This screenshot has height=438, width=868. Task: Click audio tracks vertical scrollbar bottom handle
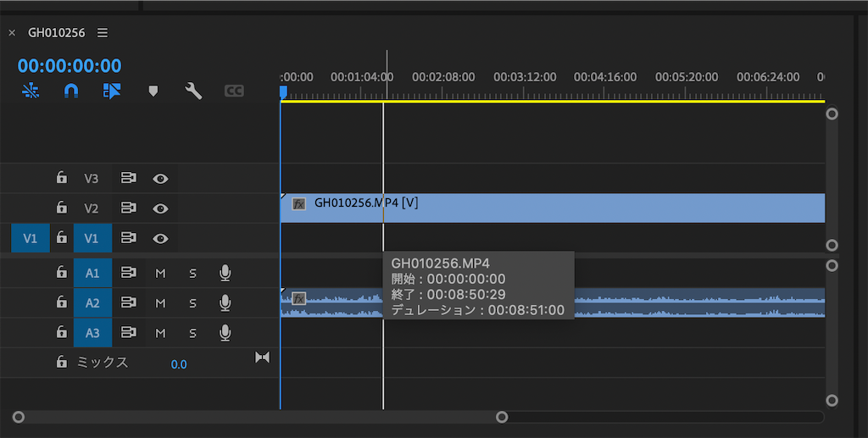coord(832,401)
